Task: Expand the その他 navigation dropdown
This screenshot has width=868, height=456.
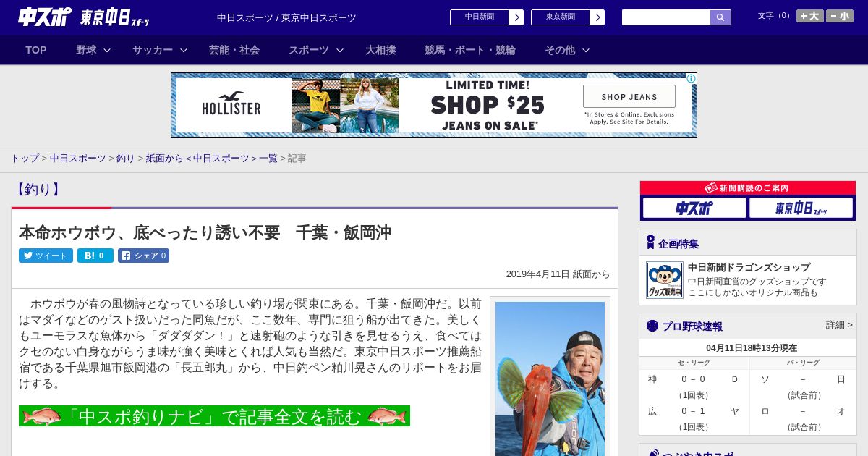Action: (x=566, y=50)
